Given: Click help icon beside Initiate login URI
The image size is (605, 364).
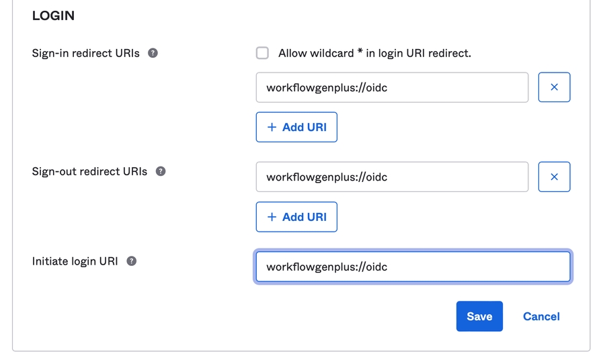Looking at the screenshot, I should coord(132,261).
